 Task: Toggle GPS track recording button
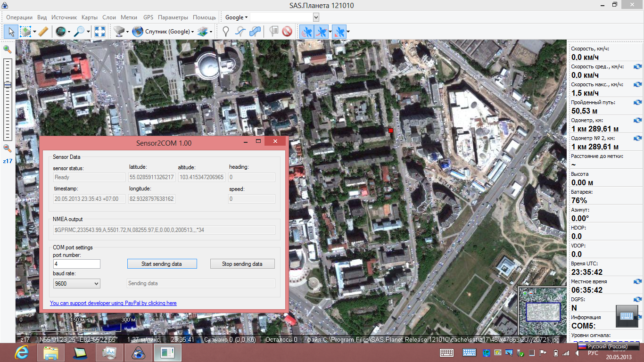322,32
